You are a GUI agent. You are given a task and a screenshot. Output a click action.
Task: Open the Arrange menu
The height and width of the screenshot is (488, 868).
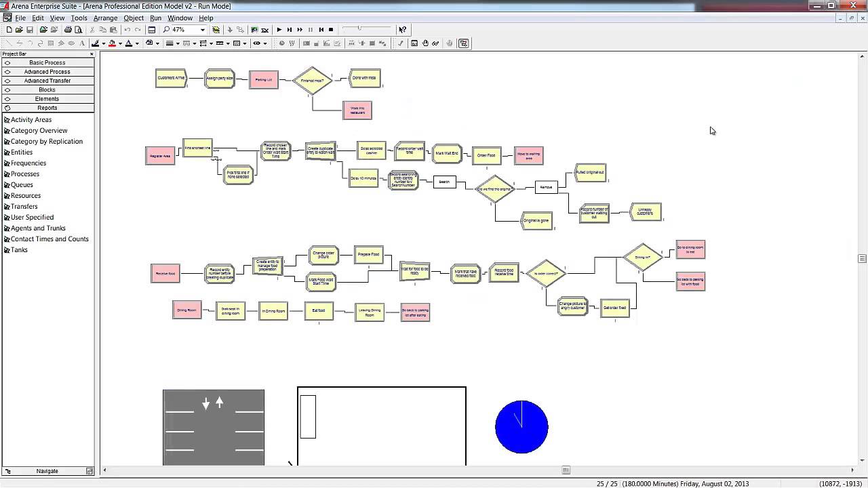click(105, 18)
